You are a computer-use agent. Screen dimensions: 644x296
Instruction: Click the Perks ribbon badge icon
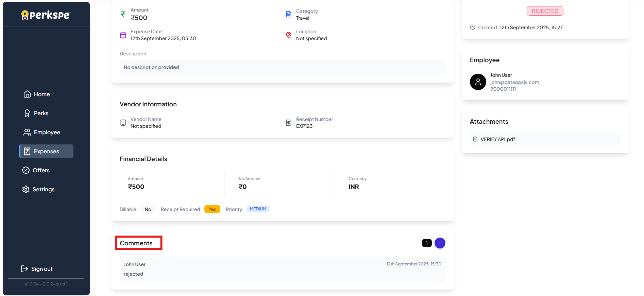pos(27,113)
